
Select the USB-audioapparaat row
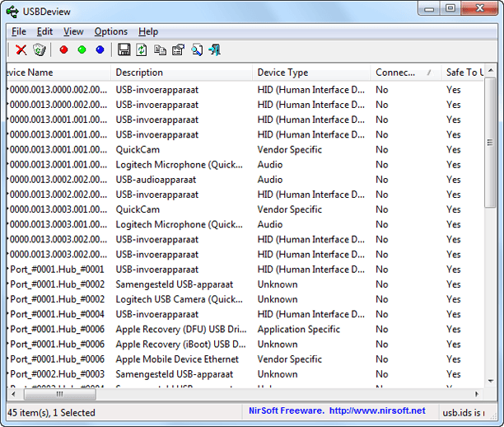245,180
